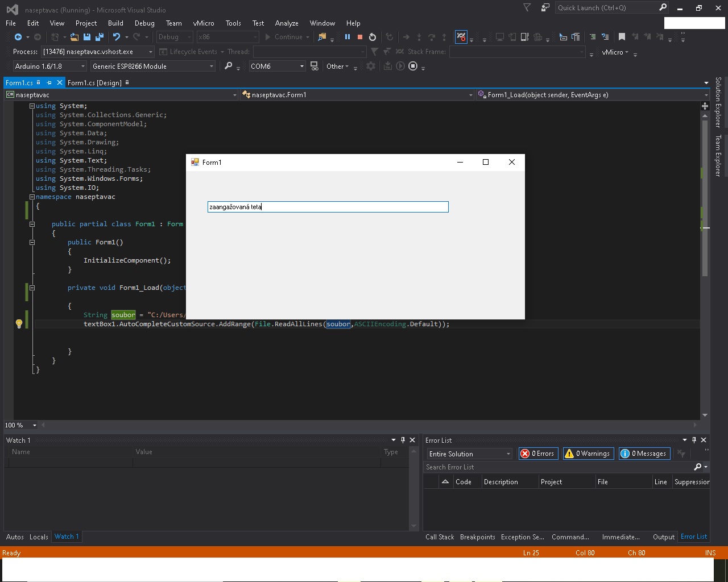The height and width of the screenshot is (582, 728).
Task: Toggle the 0 Errors filter
Action: coord(538,454)
